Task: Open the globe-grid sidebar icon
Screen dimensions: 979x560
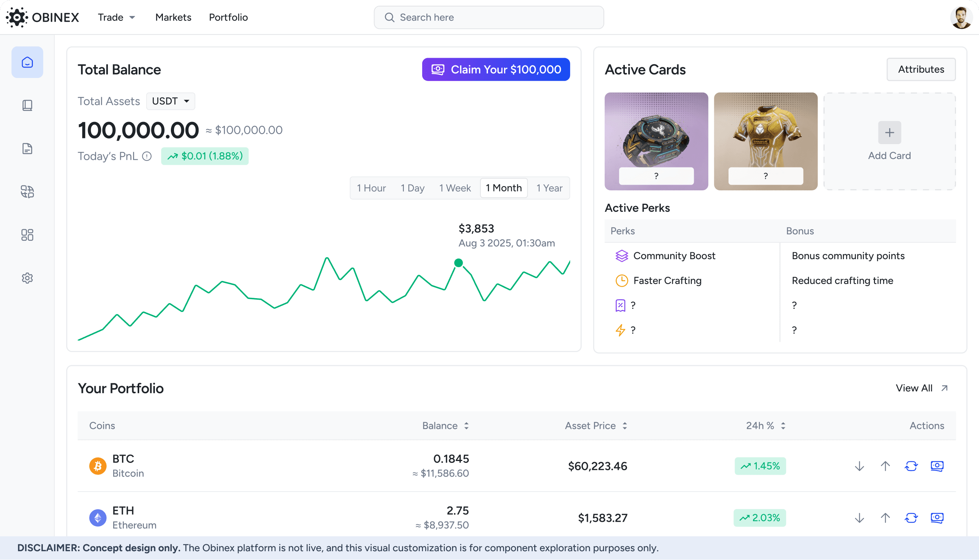Action: click(x=27, y=192)
